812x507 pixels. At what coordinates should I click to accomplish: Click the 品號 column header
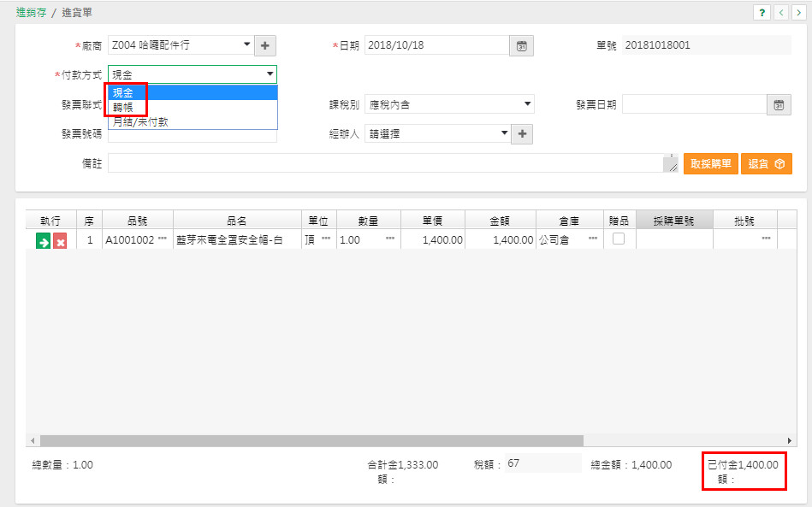click(x=137, y=221)
